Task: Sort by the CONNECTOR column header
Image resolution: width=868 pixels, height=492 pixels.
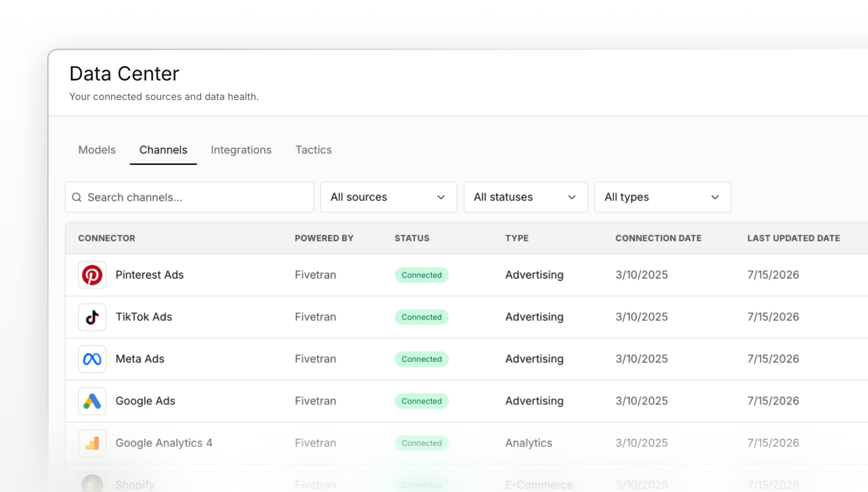Action: tap(107, 238)
